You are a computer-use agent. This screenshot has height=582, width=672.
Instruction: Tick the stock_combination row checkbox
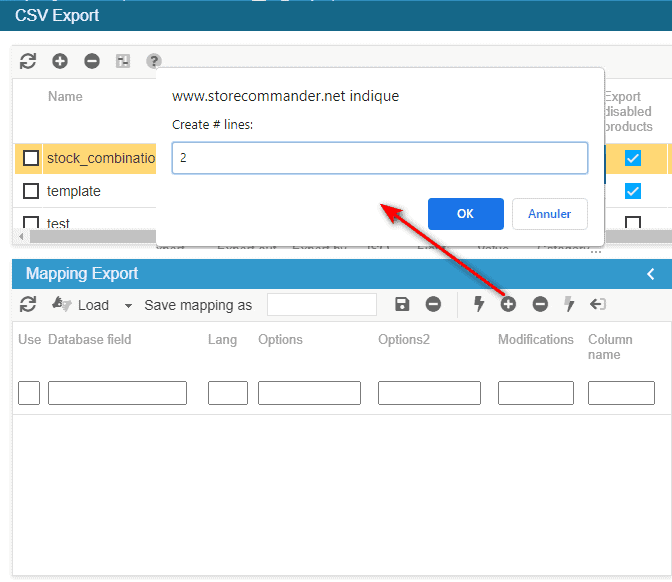[x=31, y=158]
